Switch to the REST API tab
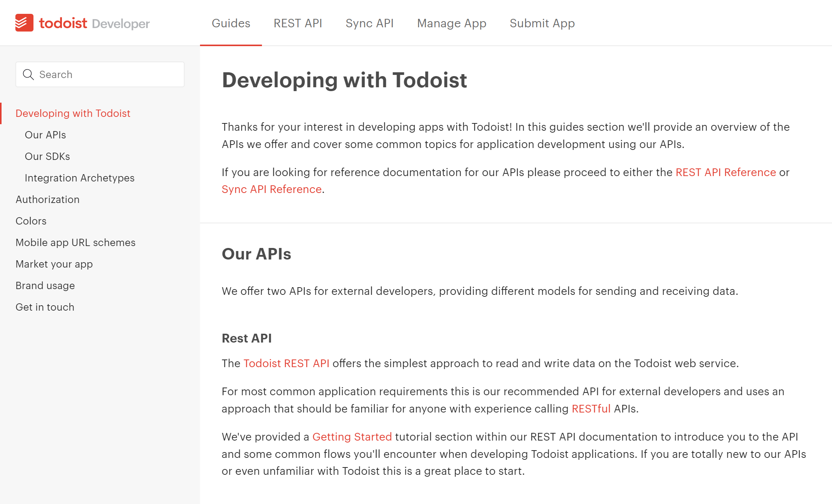The width and height of the screenshot is (832, 504). click(x=298, y=23)
